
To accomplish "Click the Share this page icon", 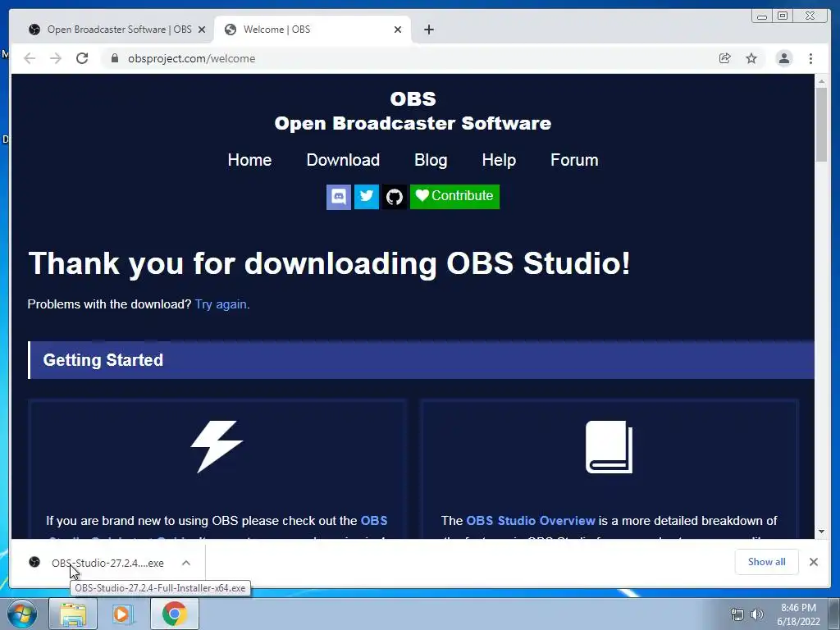I will pos(725,58).
